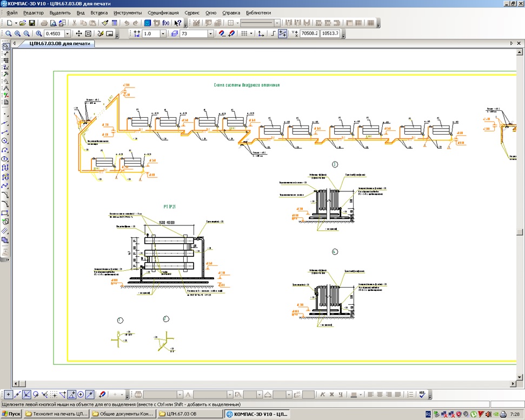Screen dimensions: 525x420
Task: Toggle the nearest point snap button
Action: pos(8,395)
